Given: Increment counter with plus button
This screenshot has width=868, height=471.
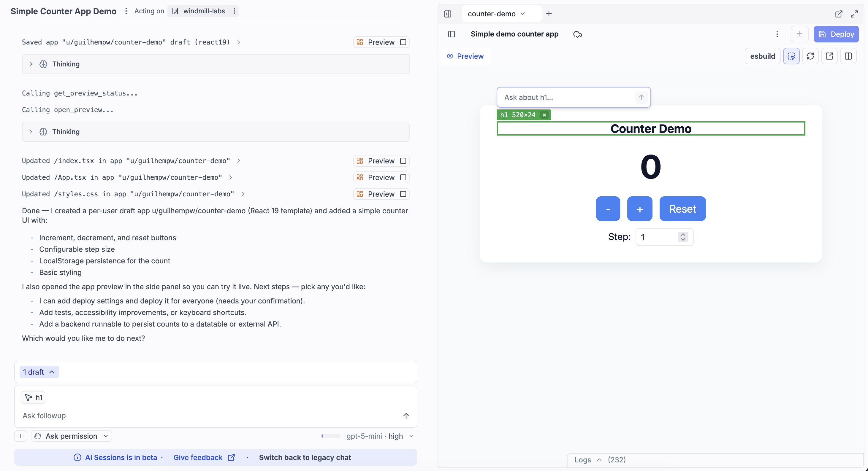Looking at the screenshot, I should click(x=639, y=209).
